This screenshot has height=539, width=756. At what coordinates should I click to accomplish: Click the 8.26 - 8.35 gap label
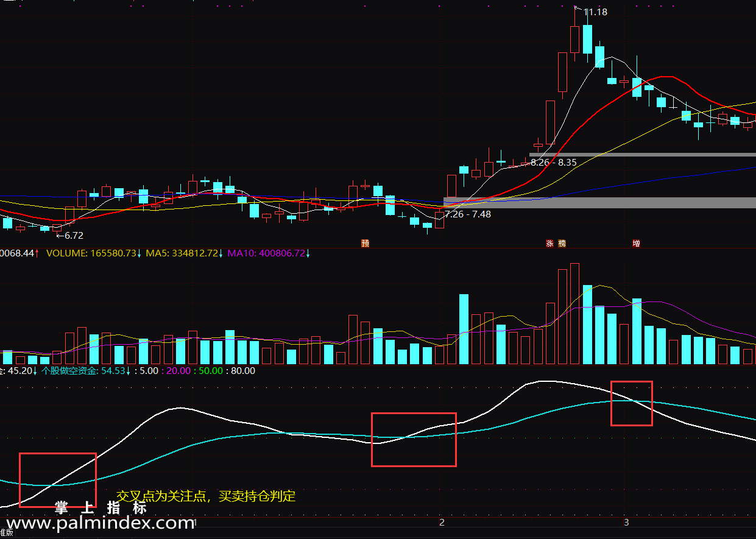pos(553,163)
